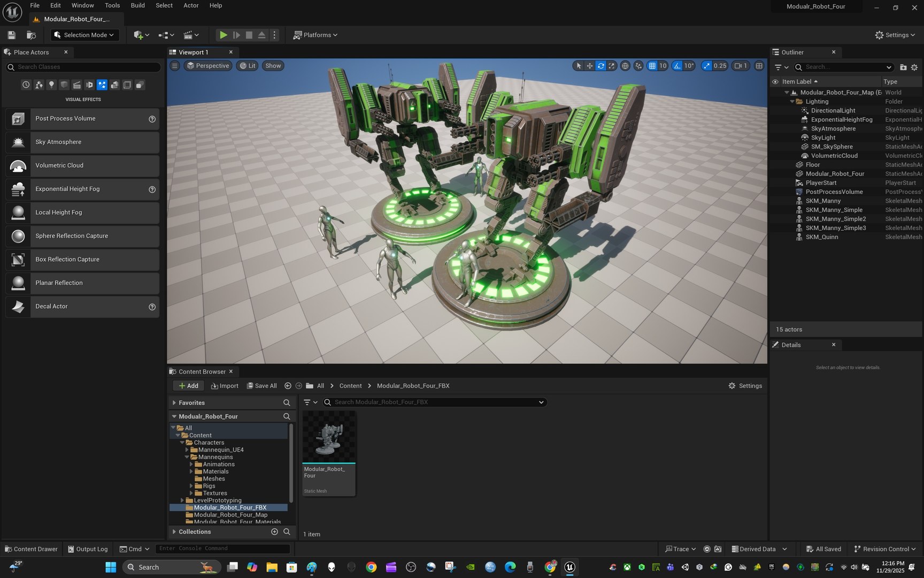Click the viewport Show button
The image size is (924, 578).
pos(273,66)
